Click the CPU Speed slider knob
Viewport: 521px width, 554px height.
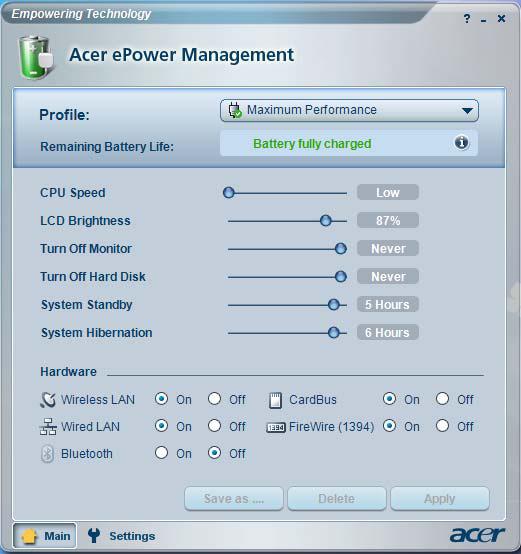click(x=229, y=193)
